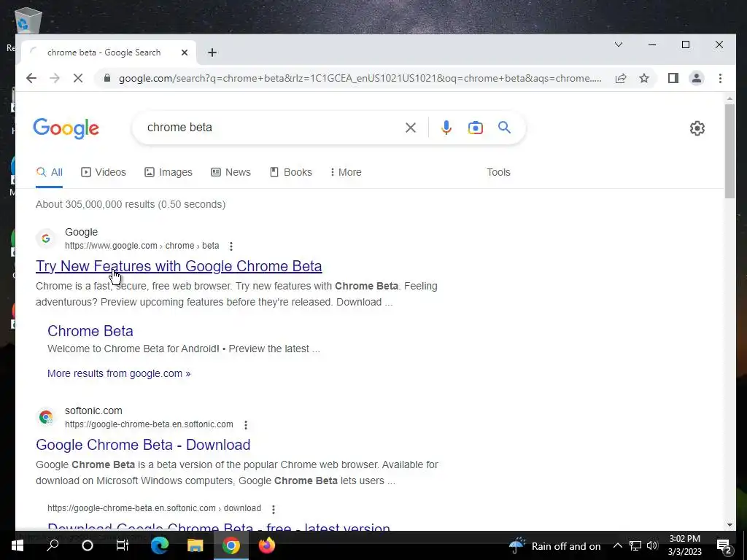Viewport: 747px width, 560px height.
Task: Bookmark this tab with the star icon
Action: click(644, 78)
